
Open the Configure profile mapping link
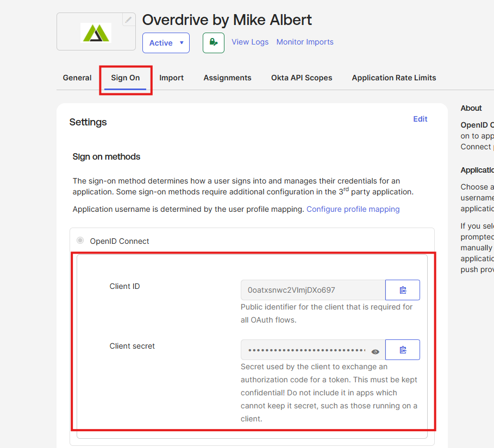coord(353,209)
